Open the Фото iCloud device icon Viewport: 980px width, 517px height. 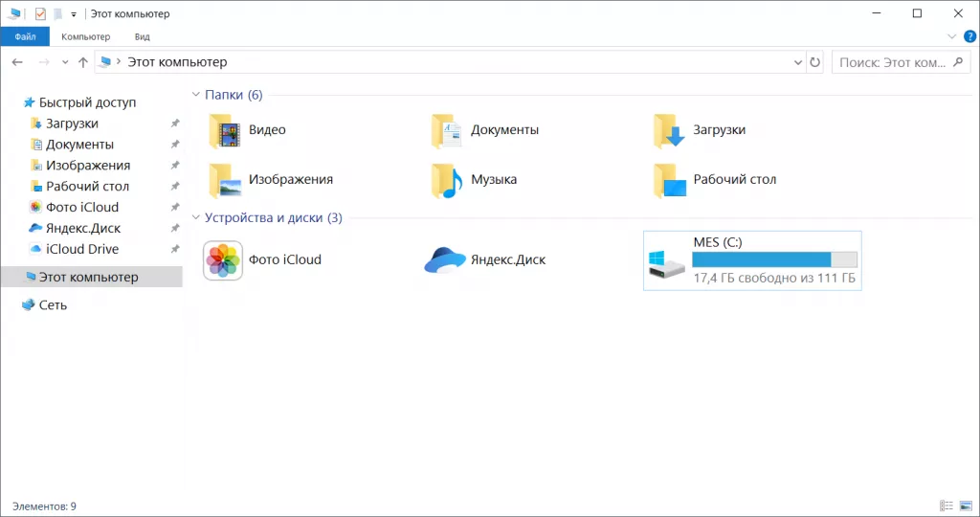(x=223, y=259)
